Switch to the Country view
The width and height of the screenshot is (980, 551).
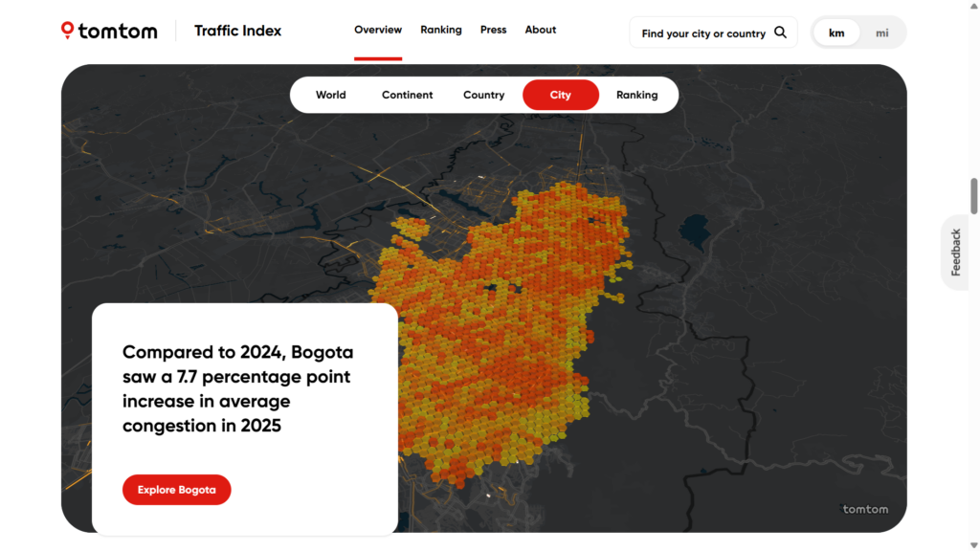pos(483,95)
